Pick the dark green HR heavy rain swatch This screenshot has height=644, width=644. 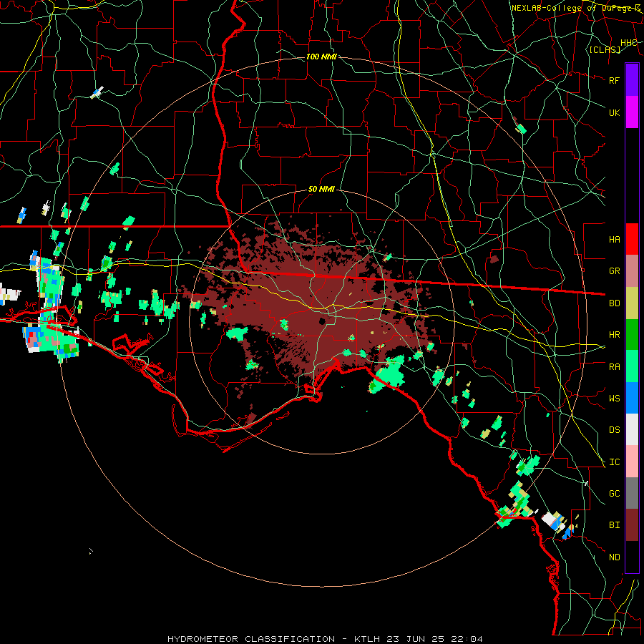pos(632,335)
